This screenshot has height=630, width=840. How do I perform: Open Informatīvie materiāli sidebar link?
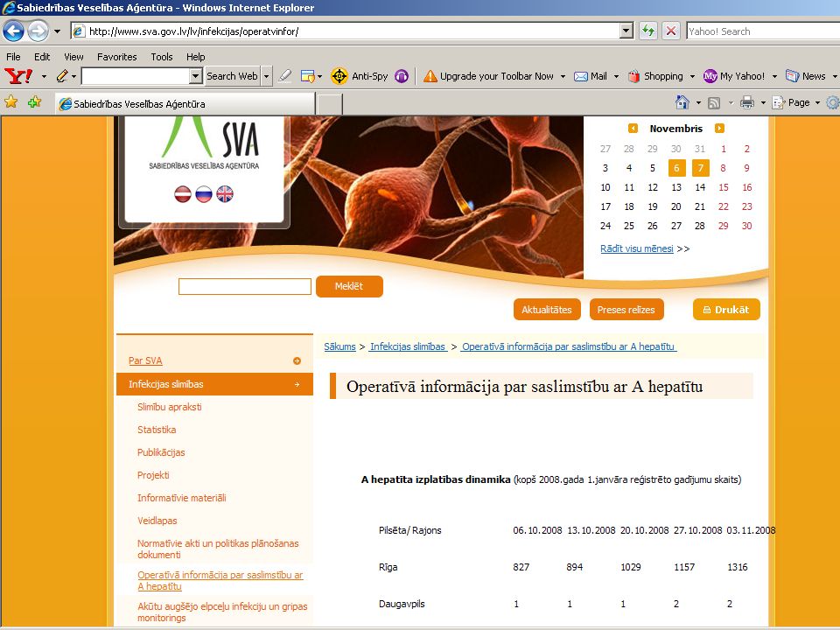tap(182, 498)
